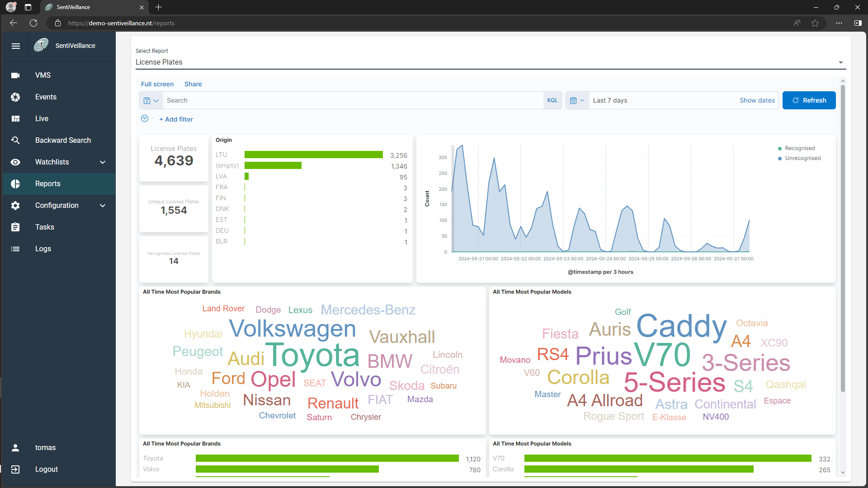Click the Refresh button

click(809, 100)
